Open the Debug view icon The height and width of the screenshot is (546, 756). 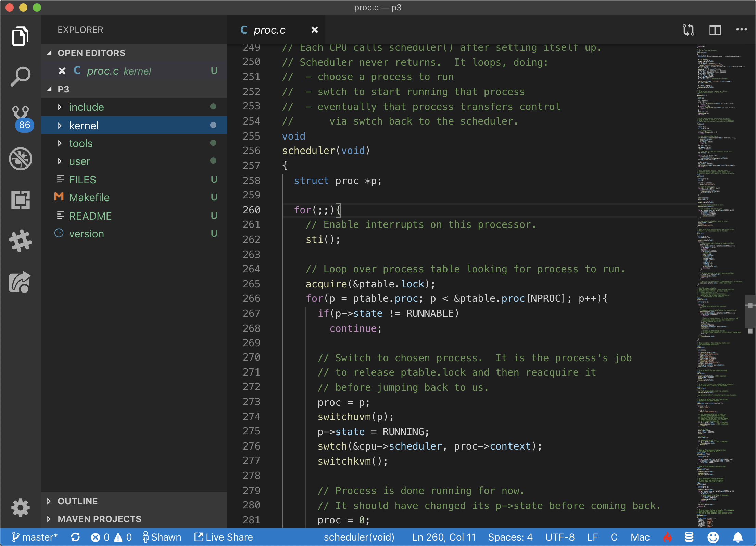coord(21,159)
